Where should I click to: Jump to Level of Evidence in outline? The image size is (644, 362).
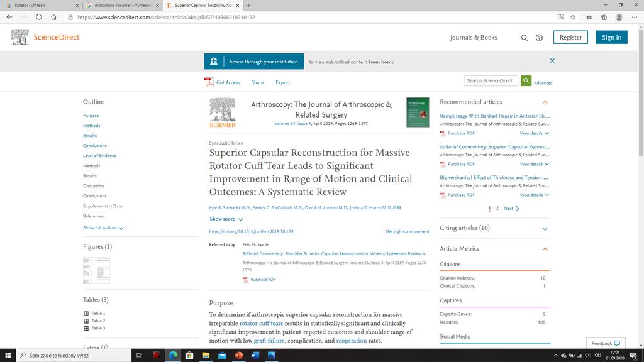pyautogui.click(x=99, y=156)
